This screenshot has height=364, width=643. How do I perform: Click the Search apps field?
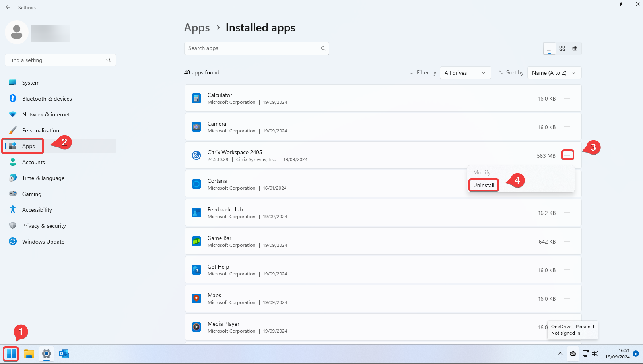(x=256, y=48)
